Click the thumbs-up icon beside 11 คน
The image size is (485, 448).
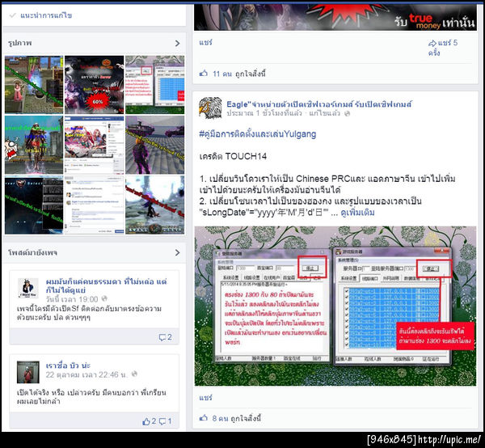tap(204, 74)
